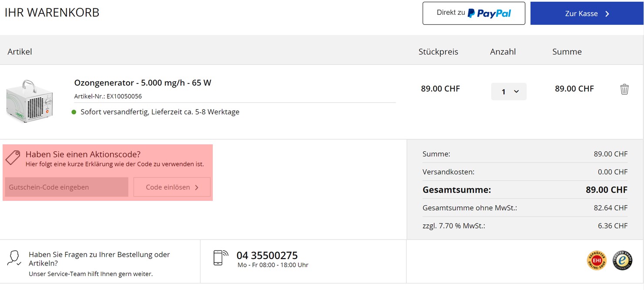Focus the Gutschein-Code eingeben field

pyautogui.click(x=67, y=187)
